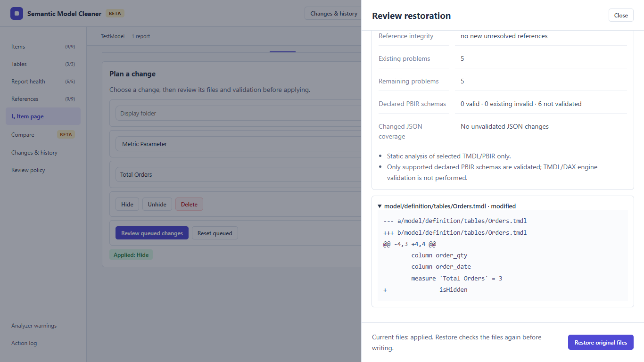Open Review policy in sidebar
Image resolution: width=644 pixels, height=362 pixels.
click(x=43, y=170)
